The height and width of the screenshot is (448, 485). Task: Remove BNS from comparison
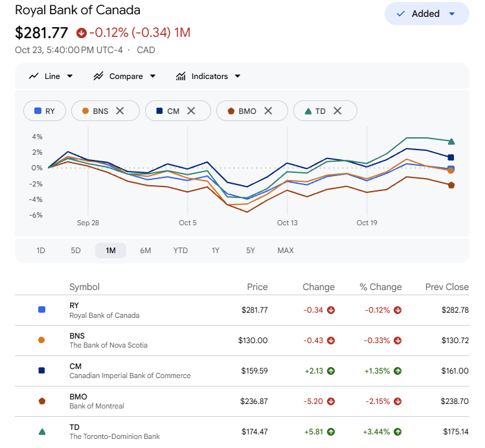[x=120, y=111]
